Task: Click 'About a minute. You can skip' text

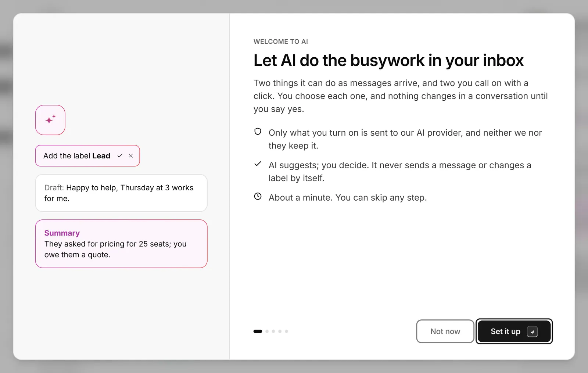Action: point(348,198)
